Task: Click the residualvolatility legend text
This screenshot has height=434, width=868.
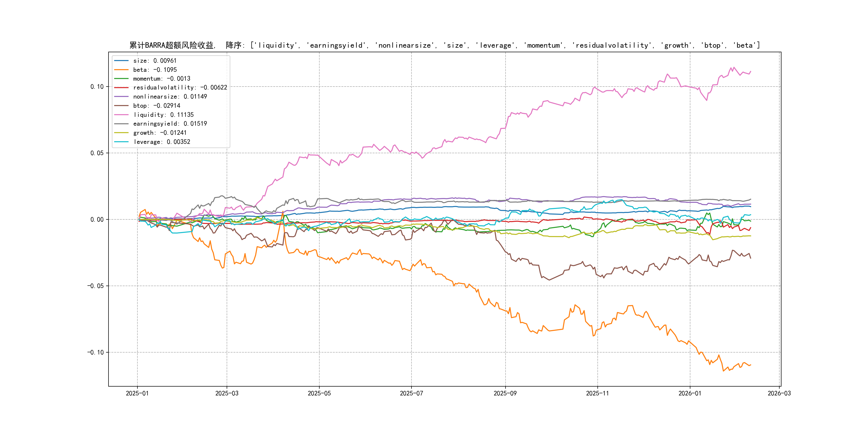Action: (x=180, y=88)
